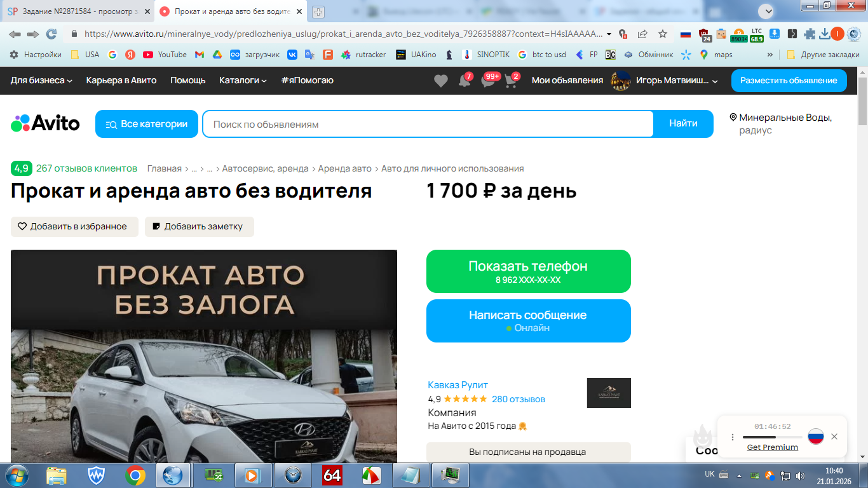Click the volume speaker icon in system tray

799,475
